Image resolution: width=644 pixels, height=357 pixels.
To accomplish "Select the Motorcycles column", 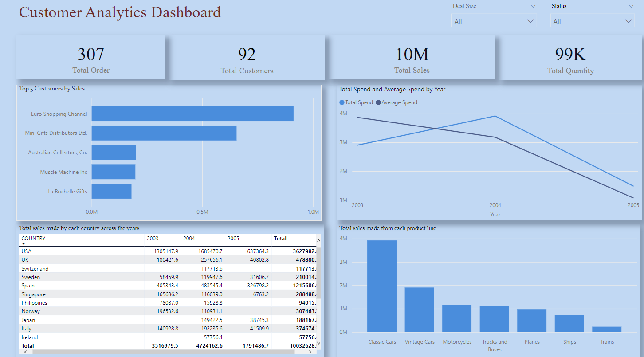I will pos(457,318).
